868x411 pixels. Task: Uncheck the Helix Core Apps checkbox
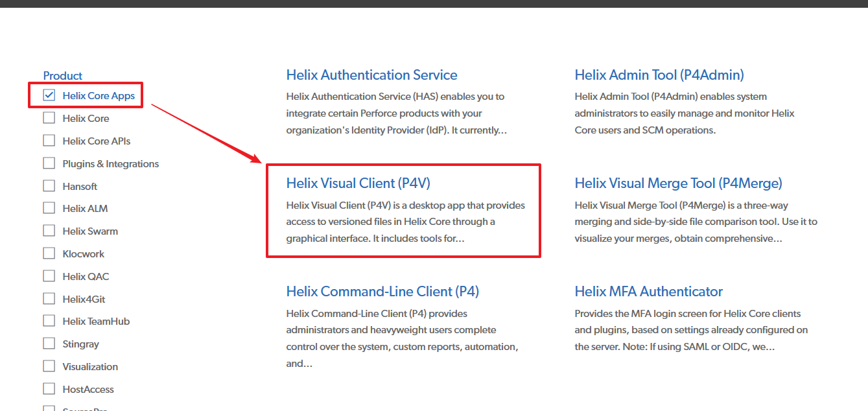click(49, 95)
